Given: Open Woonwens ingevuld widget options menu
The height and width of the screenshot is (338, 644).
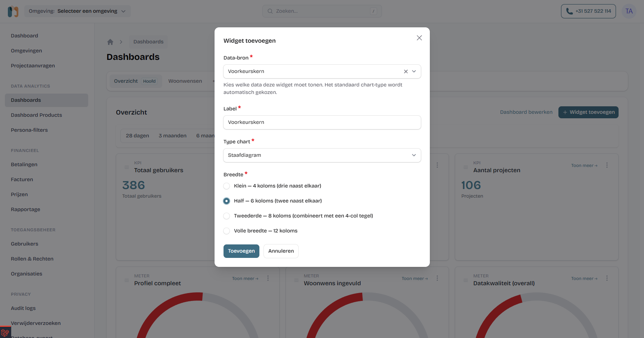Looking at the screenshot, I should (437, 278).
